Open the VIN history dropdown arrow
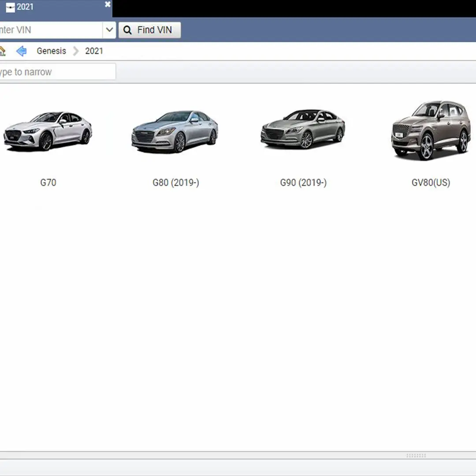 tap(109, 30)
